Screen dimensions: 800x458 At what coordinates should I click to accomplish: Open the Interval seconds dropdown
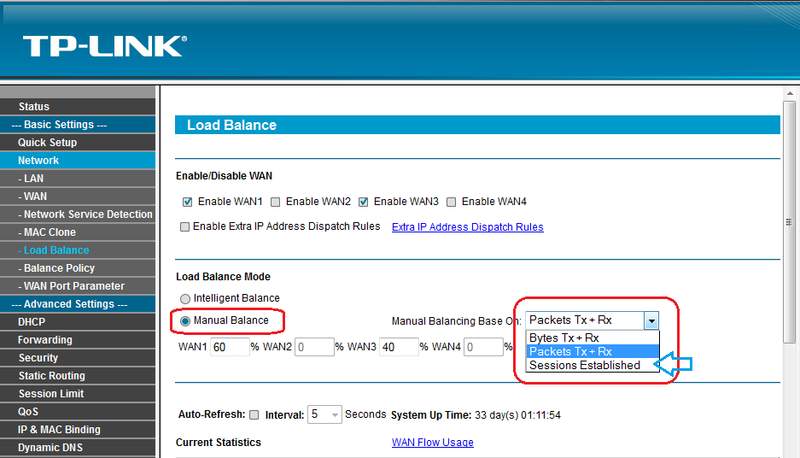coord(324,414)
